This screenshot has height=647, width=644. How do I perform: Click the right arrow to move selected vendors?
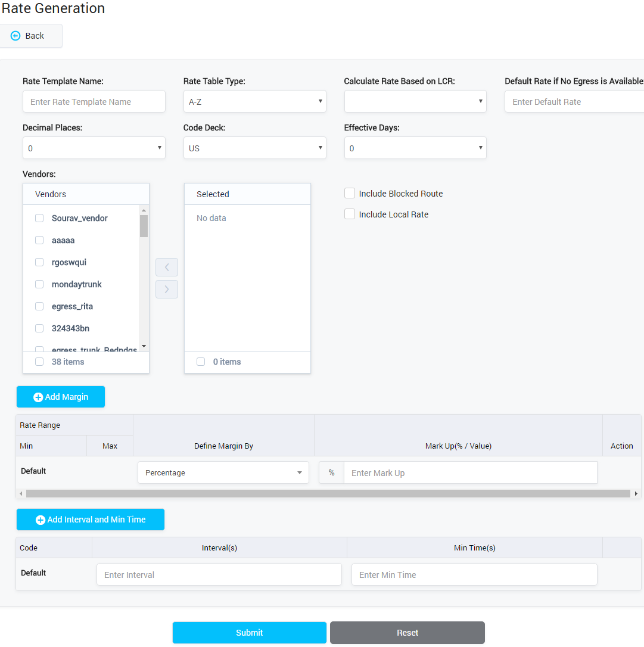point(167,289)
